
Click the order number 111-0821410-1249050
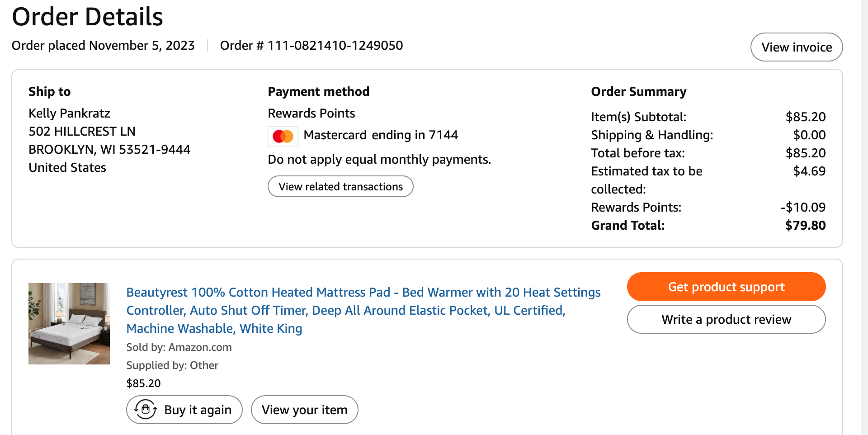pyautogui.click(x=335, y=46)
